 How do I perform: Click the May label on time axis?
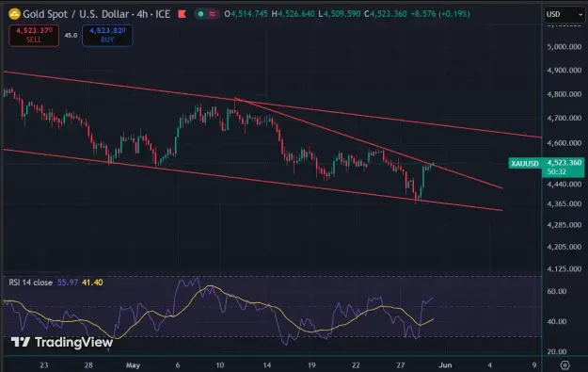click(133, 364)
